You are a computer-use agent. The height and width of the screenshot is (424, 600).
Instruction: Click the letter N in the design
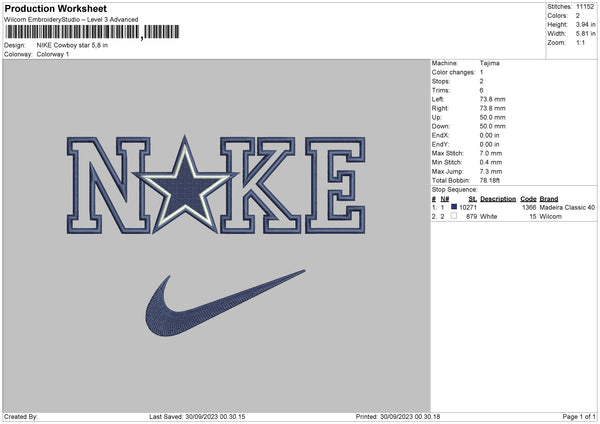pos(108,186)
